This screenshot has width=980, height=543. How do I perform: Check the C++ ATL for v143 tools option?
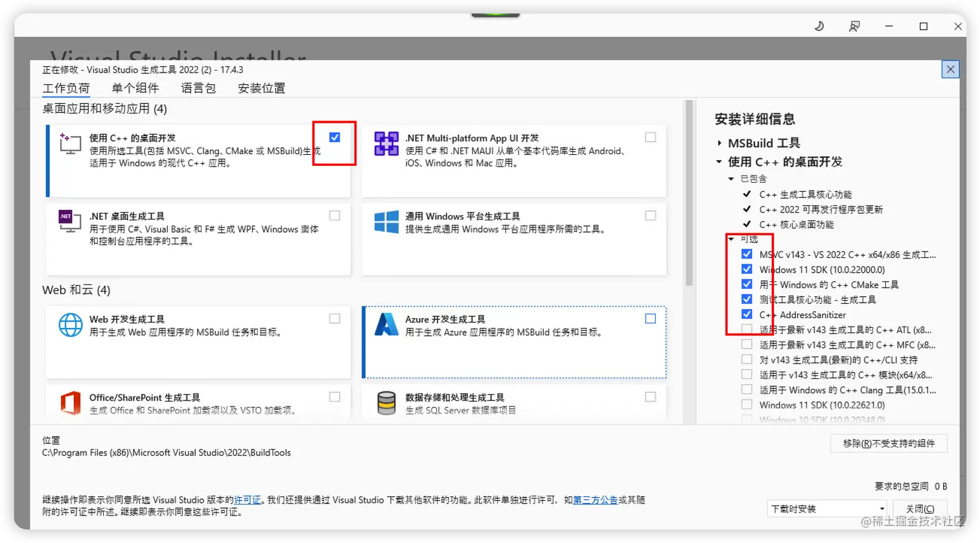tap(747, 329)
